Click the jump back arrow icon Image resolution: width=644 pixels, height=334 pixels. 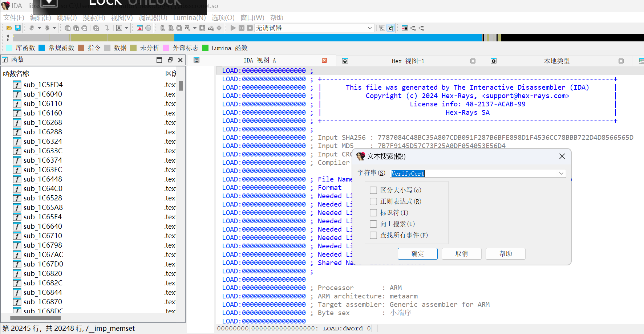click(32, 28)
